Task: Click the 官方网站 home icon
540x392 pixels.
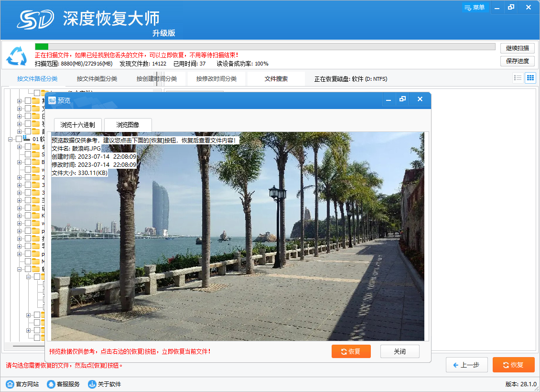Action: (10, 384)
